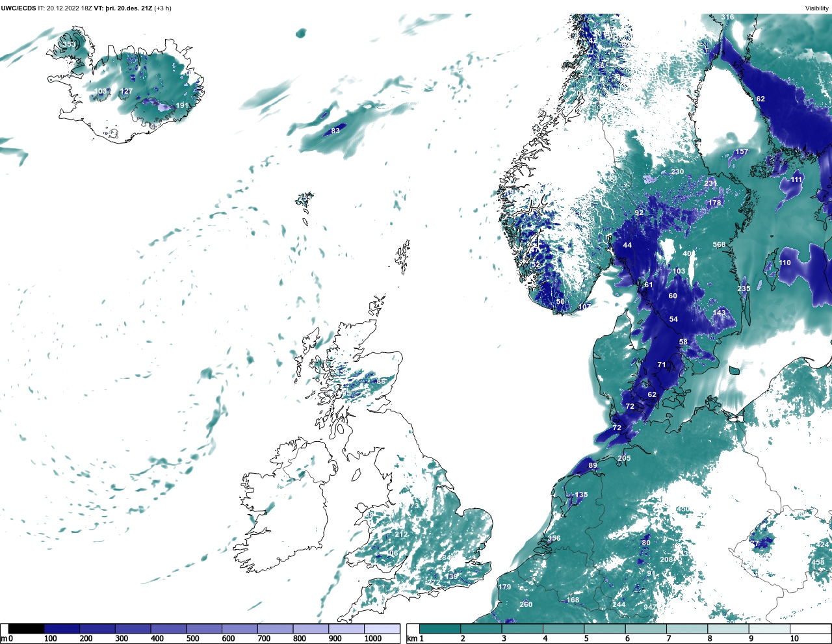
Task: Click the map value '61'
Action: [649, 285]
